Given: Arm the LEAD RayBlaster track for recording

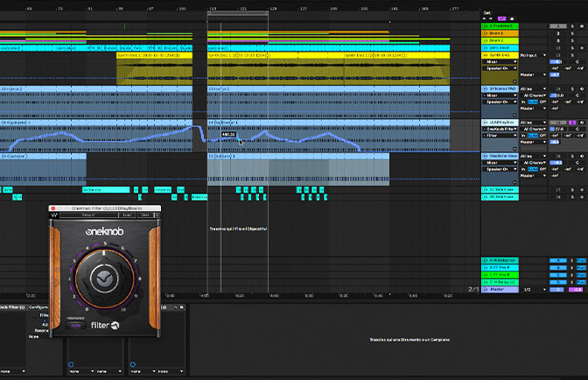Looking at the screenshot, I should [x=582, y=123].
